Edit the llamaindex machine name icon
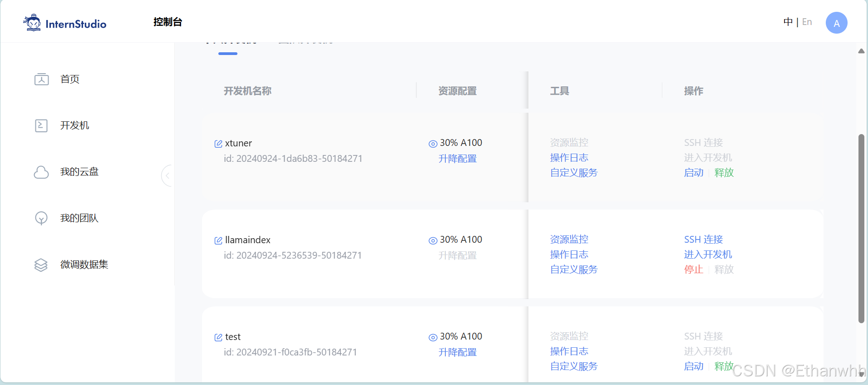This screenshot has height=385, width=868. tap(218, 240)
